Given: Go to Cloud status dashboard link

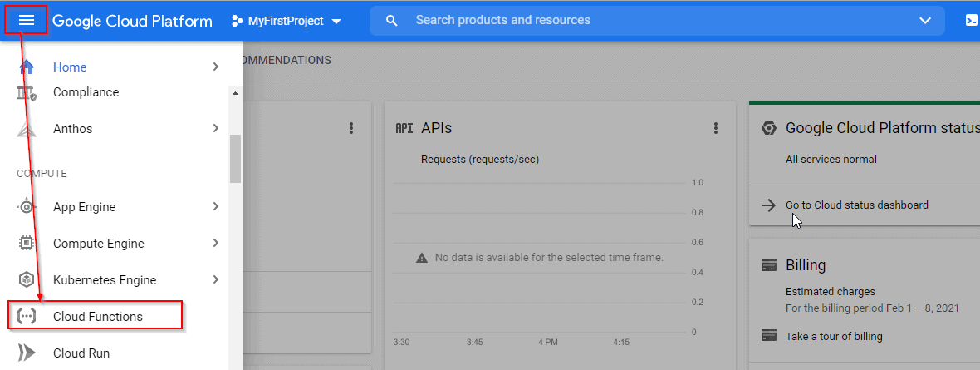Looking at the screenshot, I should [856, 205].
